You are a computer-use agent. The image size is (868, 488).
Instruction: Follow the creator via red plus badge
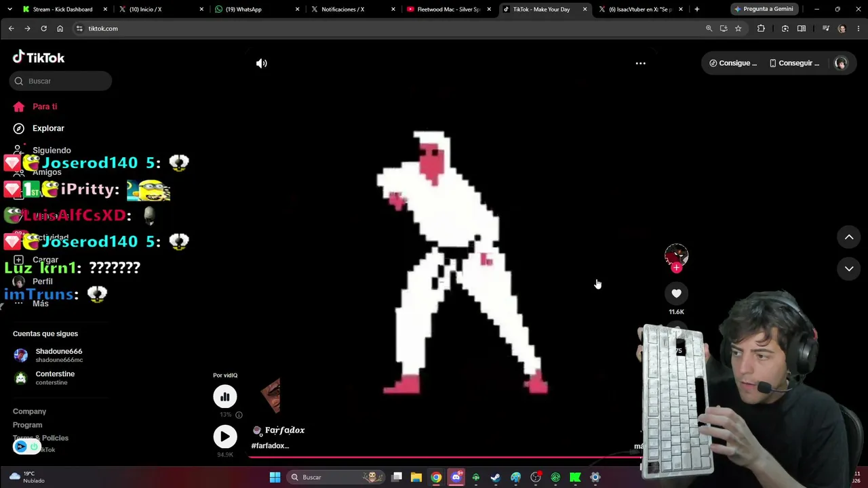coord(676,268)
